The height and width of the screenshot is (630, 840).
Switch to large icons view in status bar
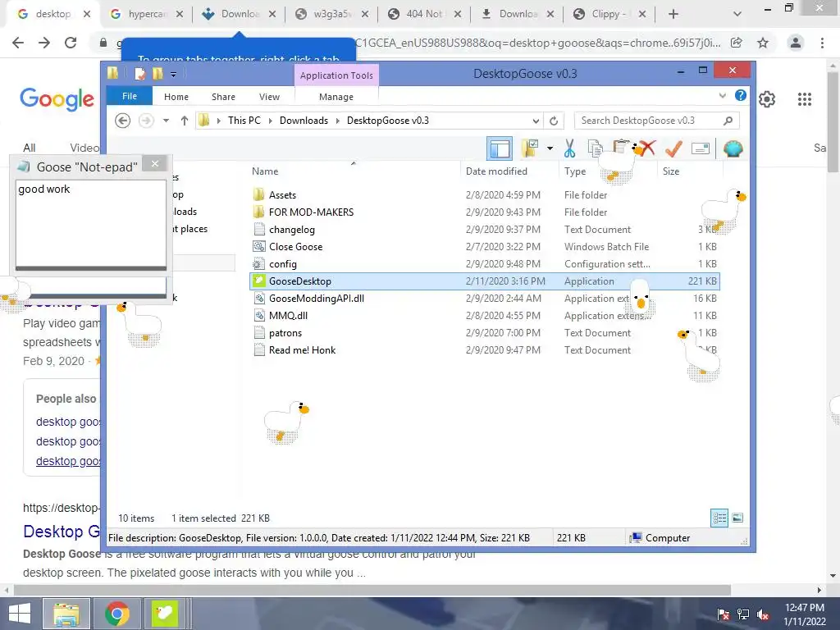[x=737, y=518]
